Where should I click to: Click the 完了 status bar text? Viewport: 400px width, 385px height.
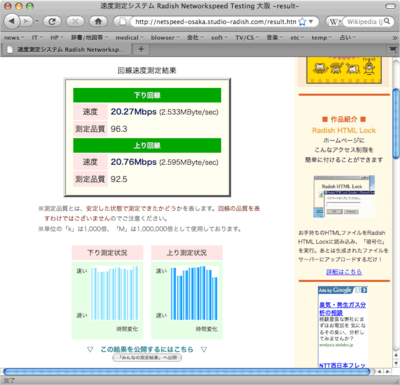[9, 380]
